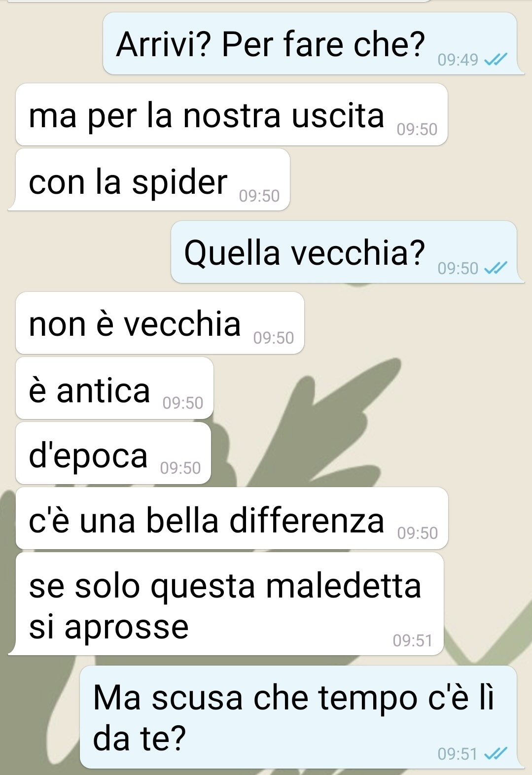Select the 'Quella vecchia?' sent message
Image resolution: width=532 pixels, height=775 pixels.
point(344,252)
